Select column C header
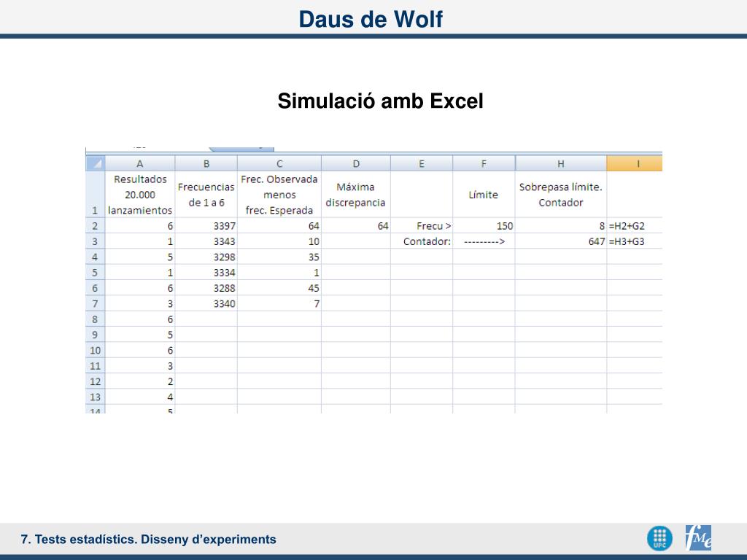747x560 pixels. coord(279,163)
